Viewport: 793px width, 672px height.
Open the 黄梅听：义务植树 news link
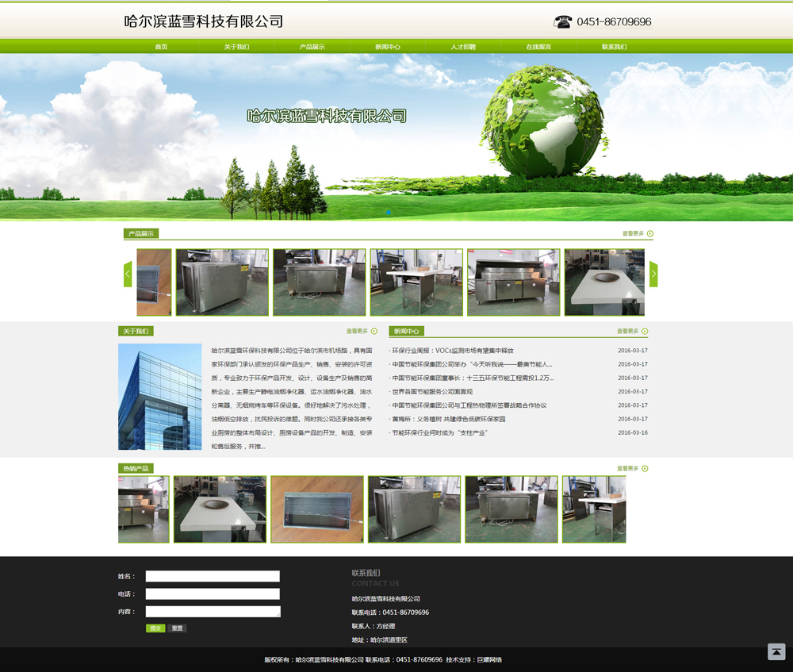click(x=449, y=419)
